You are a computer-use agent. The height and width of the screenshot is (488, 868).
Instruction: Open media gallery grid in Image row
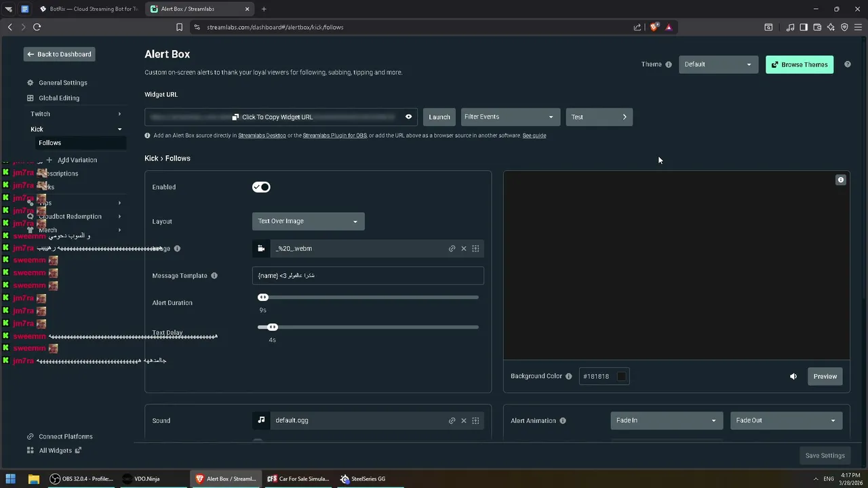click(x=475, y=249)
